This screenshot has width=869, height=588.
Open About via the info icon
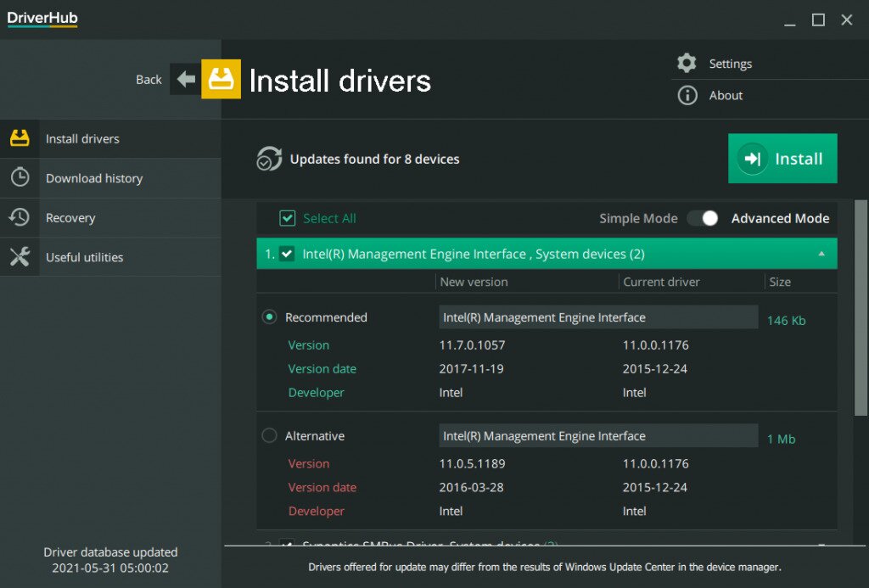click(687, 95)
